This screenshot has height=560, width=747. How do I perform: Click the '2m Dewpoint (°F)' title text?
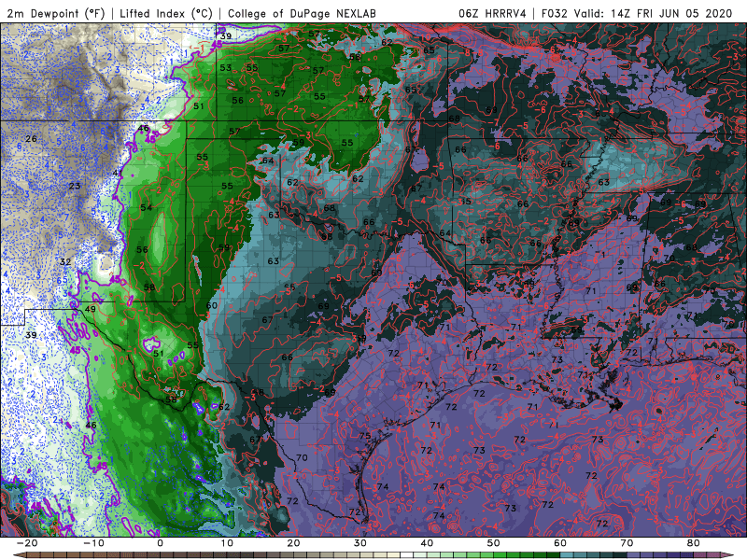tap(56, 13)
